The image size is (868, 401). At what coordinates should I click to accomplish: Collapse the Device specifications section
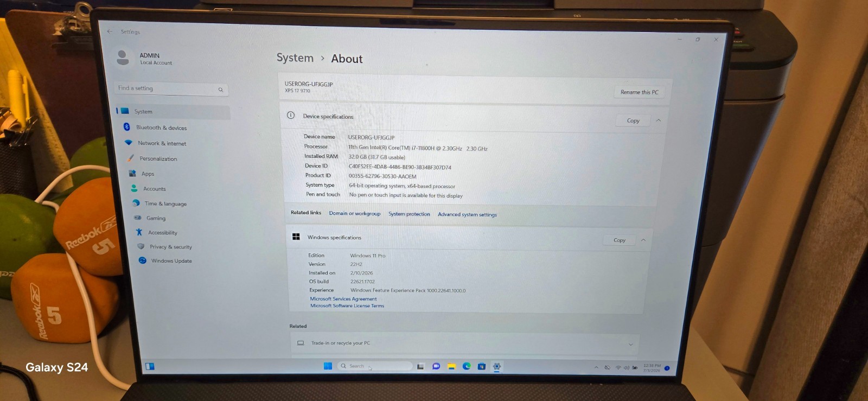(658, 120)
